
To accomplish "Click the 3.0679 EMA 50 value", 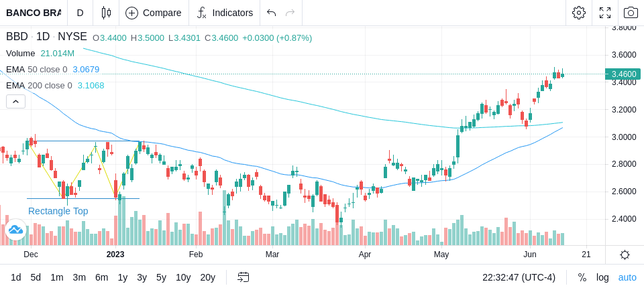I will (87, 70).
